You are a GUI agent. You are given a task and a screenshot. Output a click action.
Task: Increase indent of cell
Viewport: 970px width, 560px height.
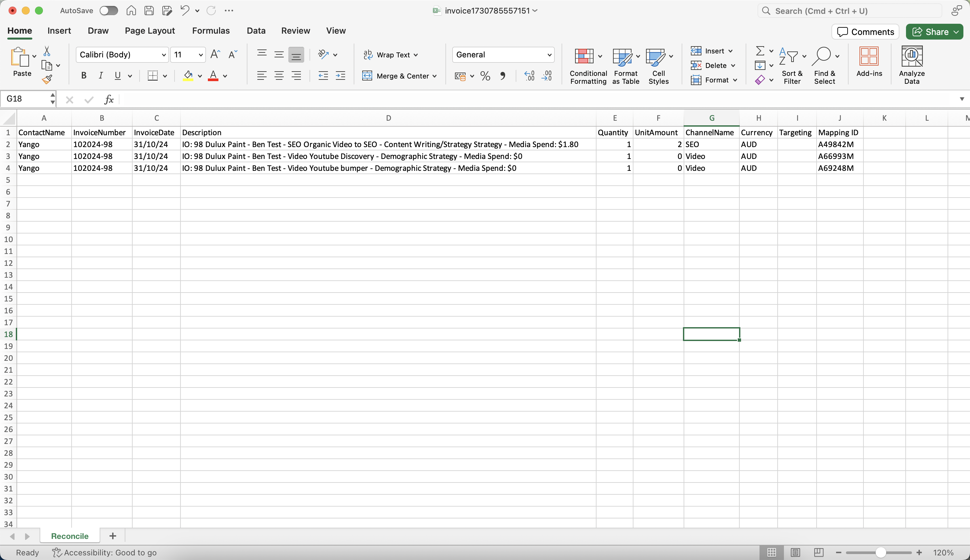340,76
